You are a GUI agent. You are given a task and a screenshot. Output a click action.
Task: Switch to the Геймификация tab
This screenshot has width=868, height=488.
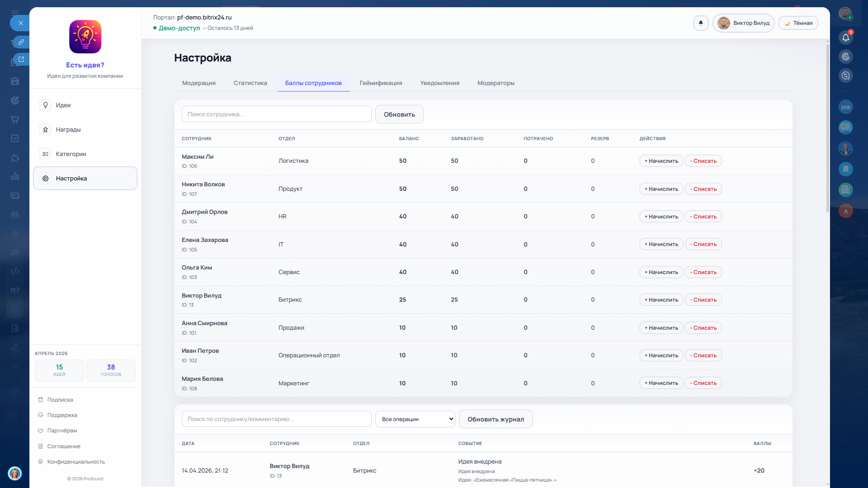(x=380, y=83)
